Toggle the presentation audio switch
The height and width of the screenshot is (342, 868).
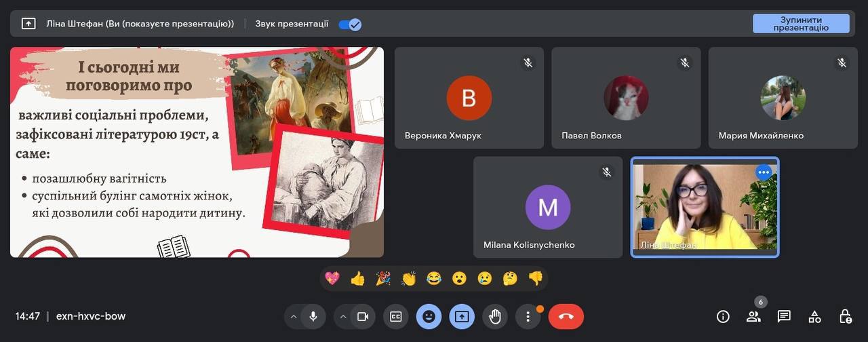pos(350,24)
